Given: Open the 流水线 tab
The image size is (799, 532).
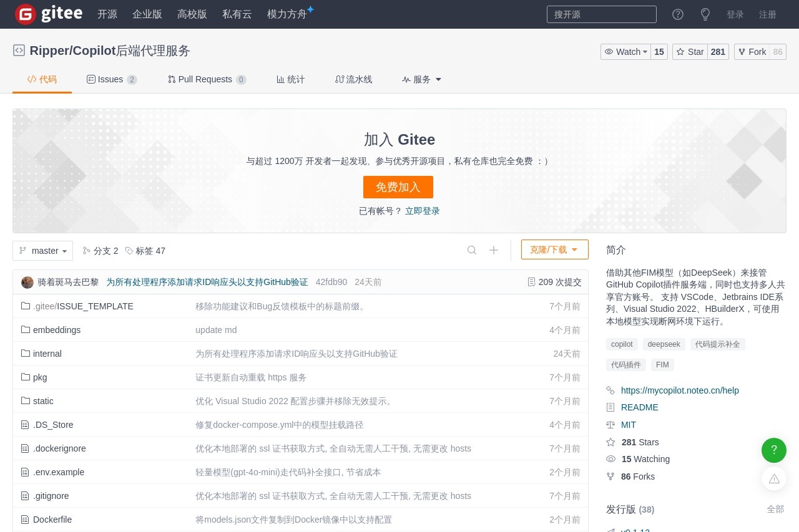Looking at the screenshot, I should pos(353,79).
